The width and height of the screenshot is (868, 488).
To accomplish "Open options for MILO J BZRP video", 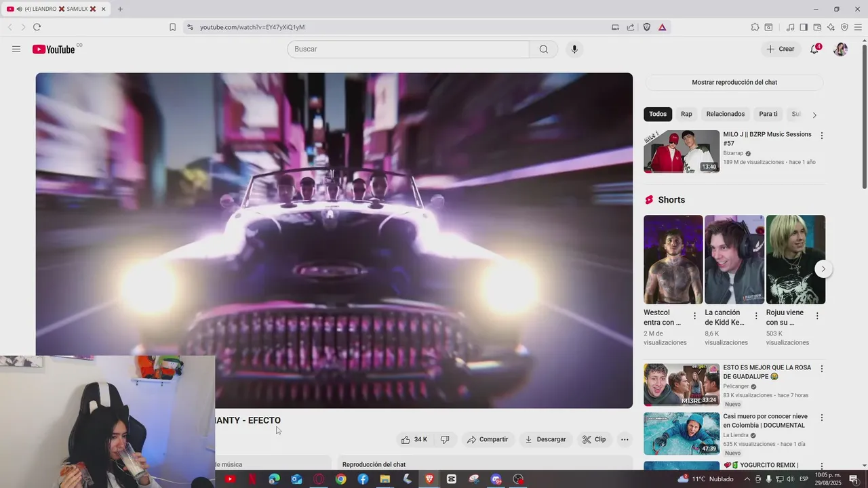I will click(821, 136).
